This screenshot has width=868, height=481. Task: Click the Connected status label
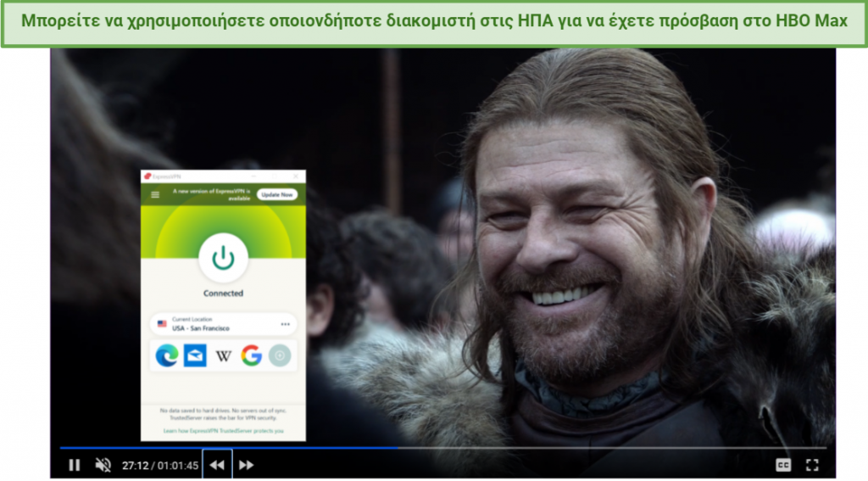[x=223, y=294]
